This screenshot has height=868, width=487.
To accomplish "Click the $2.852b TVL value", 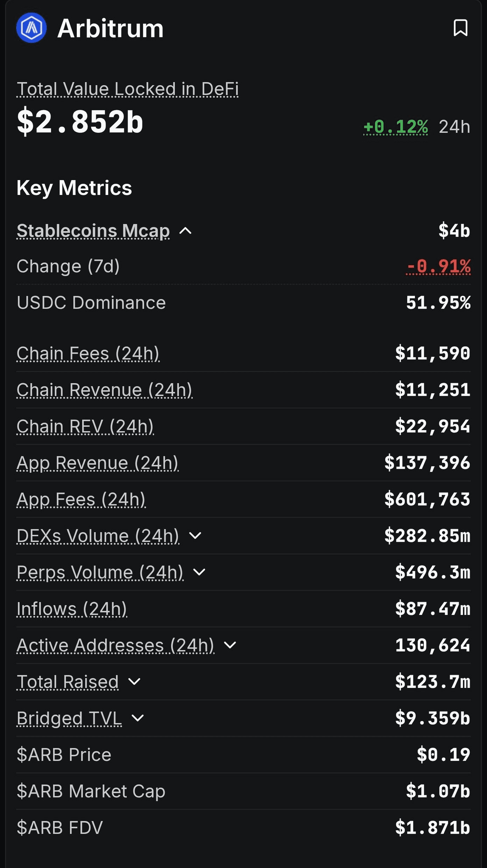I will (80, 122).
